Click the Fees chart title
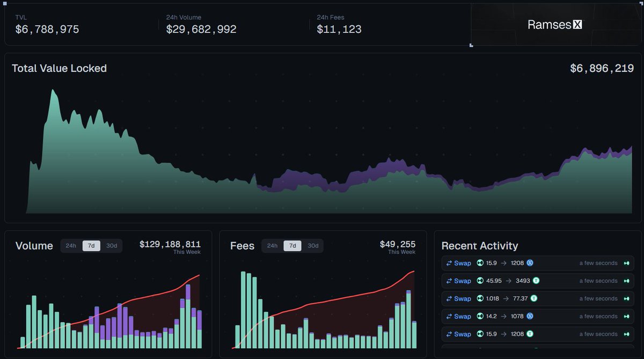This screenshot has height=359, width=644. [243, 246]
